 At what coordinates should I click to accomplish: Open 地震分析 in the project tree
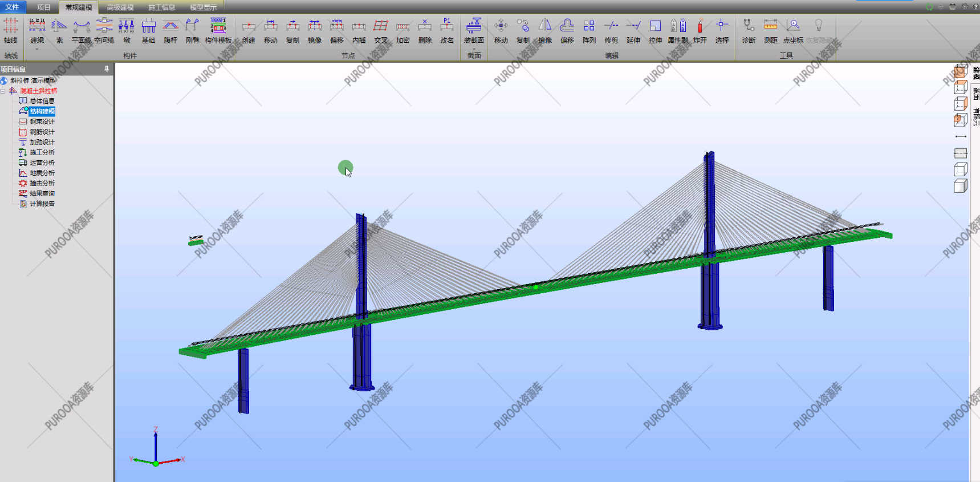[42, 173]
